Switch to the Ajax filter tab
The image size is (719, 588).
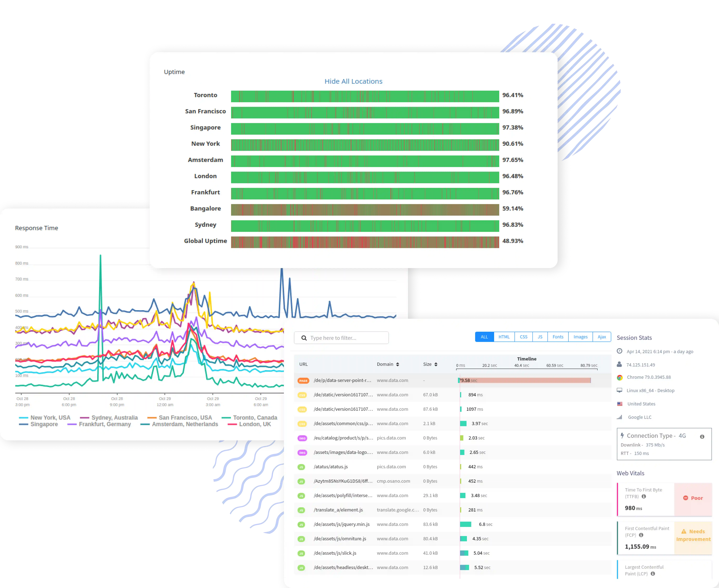tap(601, 337)
